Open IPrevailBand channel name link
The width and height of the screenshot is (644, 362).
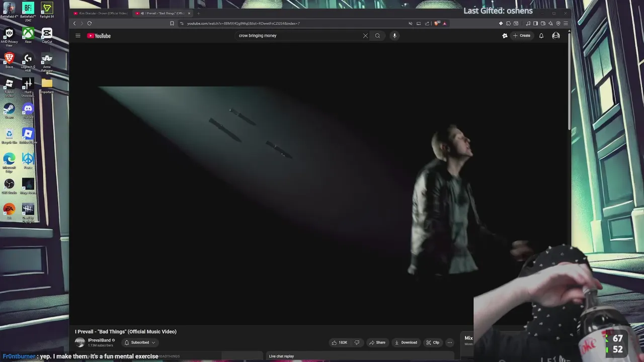click(x=99, y=340)
